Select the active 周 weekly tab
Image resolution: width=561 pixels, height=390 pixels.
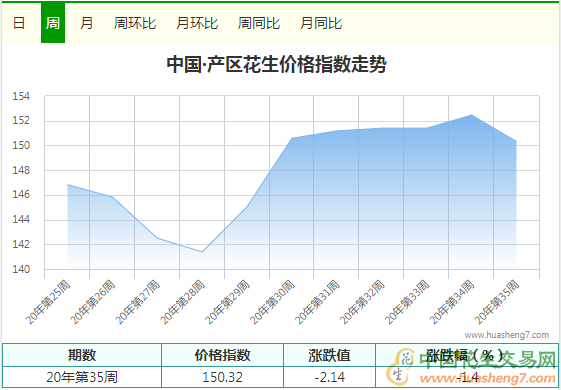pos(53,23)
